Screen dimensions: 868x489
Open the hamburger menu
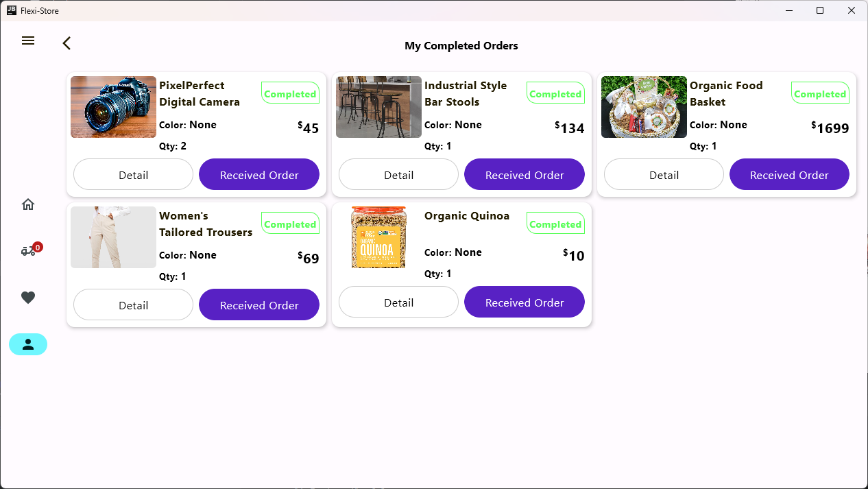point(28,41)
